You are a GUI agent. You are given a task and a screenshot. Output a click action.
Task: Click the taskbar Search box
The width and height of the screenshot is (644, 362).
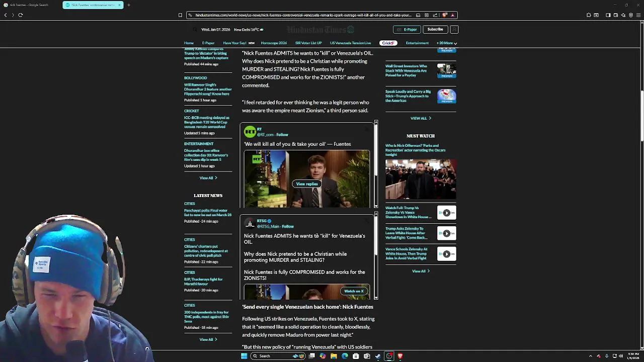(x=277, y=356)
